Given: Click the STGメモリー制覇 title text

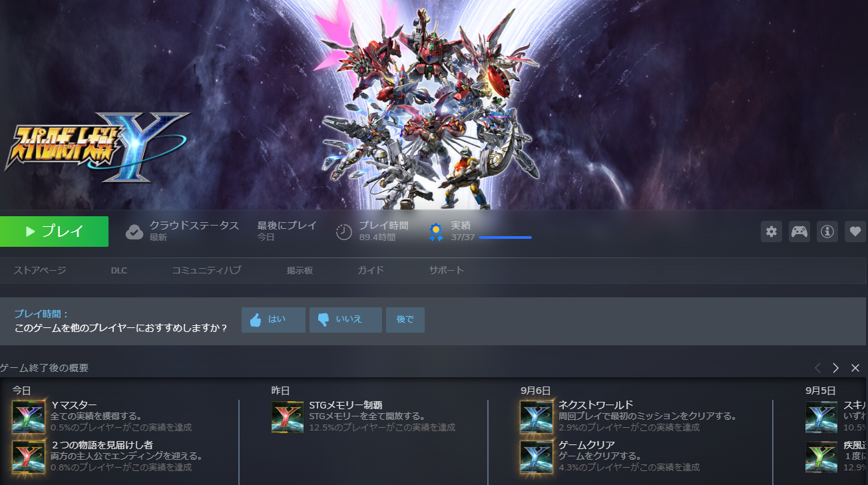Looking at the screenshot, I should pos(345,405).
